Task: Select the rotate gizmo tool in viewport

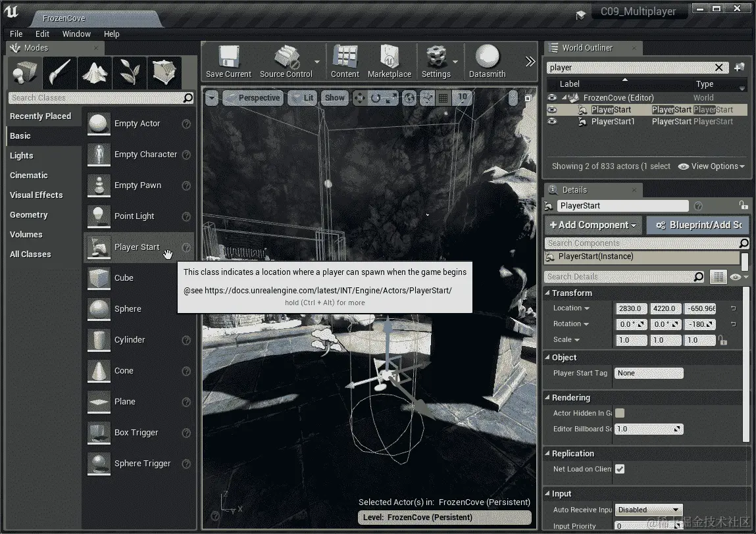Action: point(376,99)
